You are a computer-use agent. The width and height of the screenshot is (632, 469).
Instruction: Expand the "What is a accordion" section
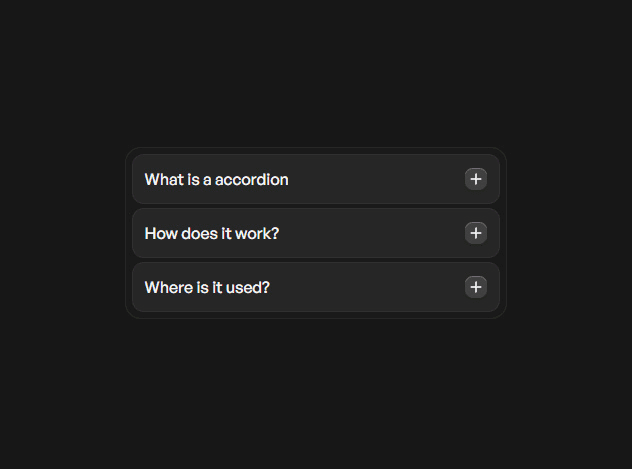pyautogui.click(x=315, y=179)
